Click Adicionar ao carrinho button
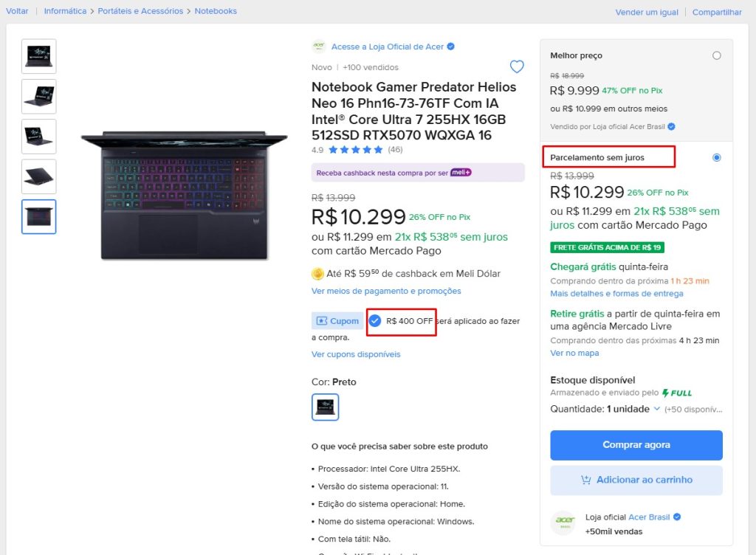 click(636, 480)
